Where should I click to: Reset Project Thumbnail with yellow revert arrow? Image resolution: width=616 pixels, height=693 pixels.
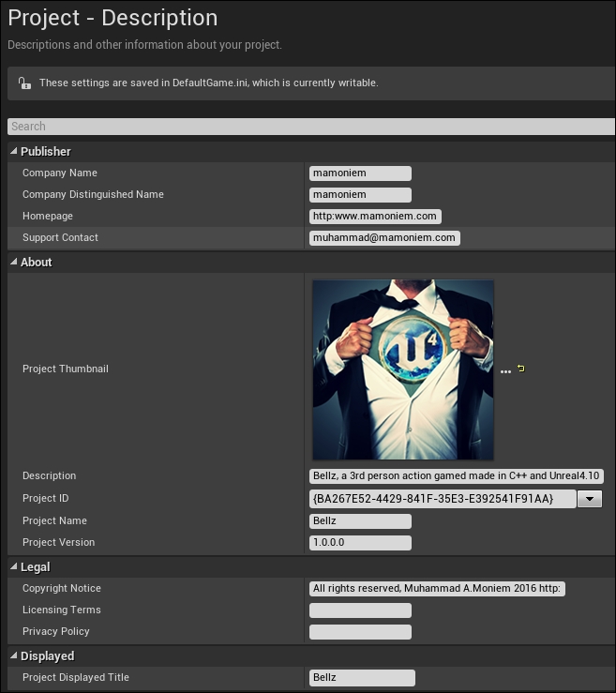pyautogui.click(x=521, y=369)
